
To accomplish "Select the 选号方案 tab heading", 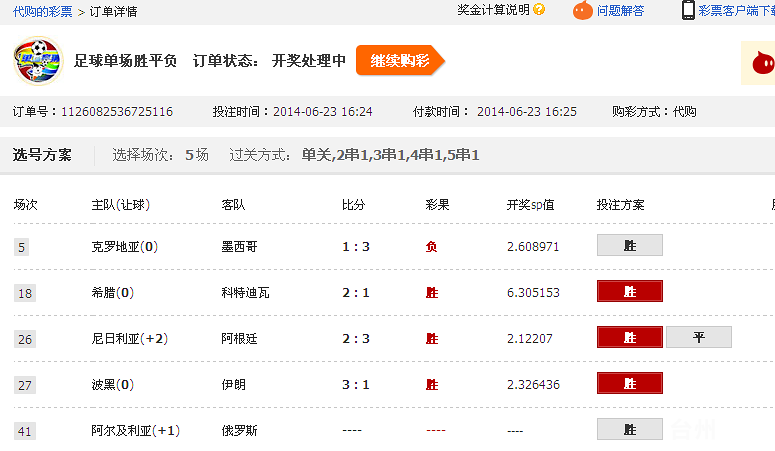I will (x=42, y=155).
